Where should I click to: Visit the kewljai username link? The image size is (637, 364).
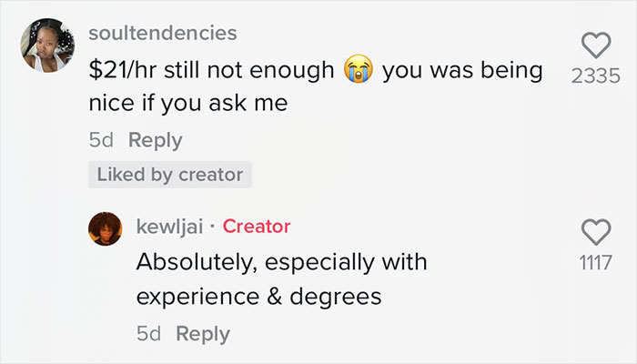click(x=170, y=226)
